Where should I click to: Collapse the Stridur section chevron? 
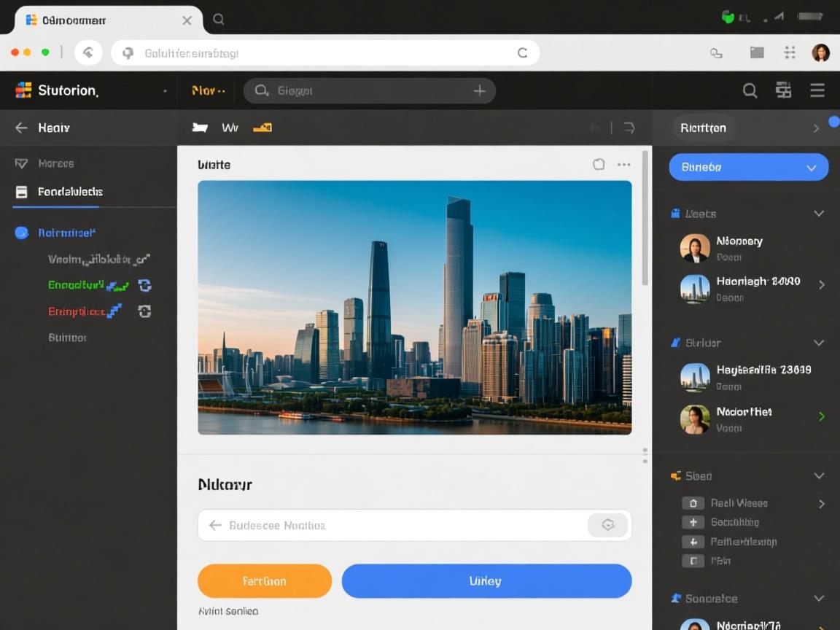(819, 343)
